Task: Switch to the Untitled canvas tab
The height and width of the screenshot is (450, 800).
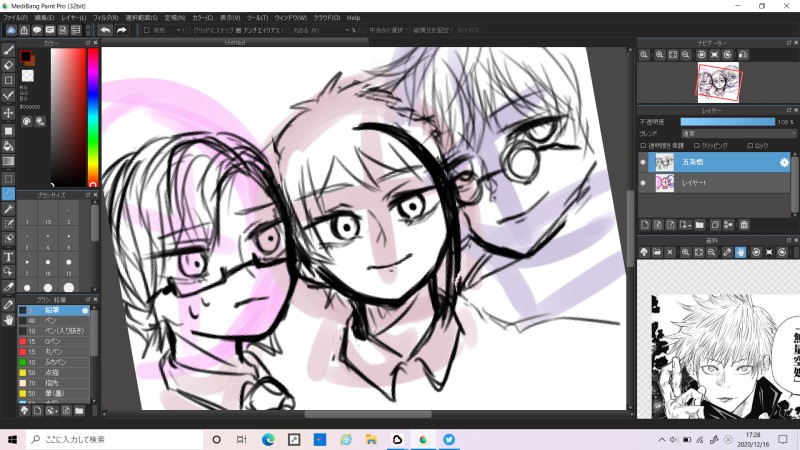Action: pos(235,42)
